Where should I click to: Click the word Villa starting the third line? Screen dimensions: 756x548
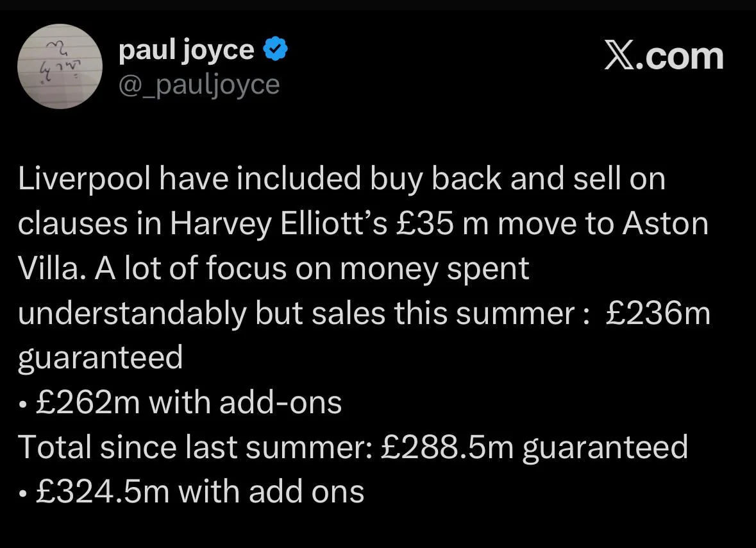[49, 268]
